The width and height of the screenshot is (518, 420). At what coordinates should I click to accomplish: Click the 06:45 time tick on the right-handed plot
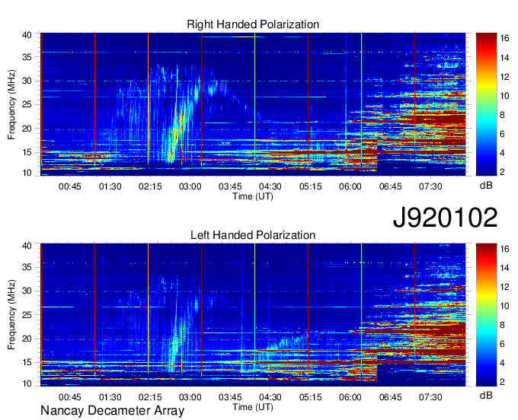(x=390, y=186)
